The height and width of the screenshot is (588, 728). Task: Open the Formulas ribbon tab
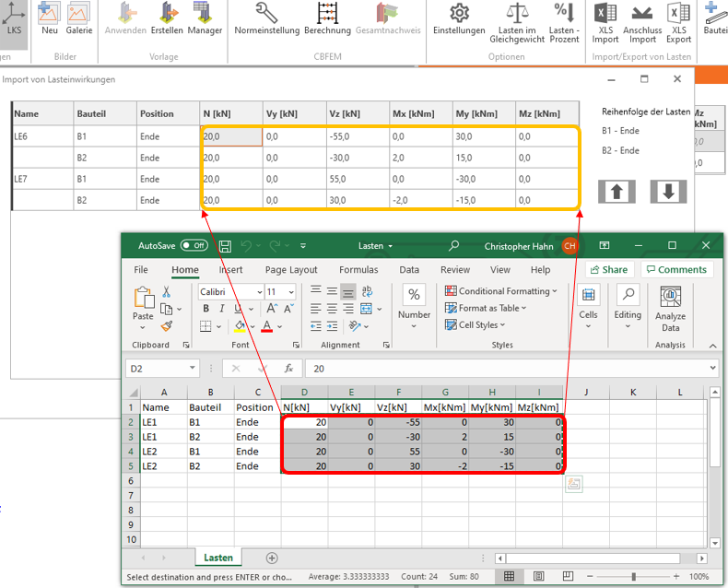[x=358, y=270]
